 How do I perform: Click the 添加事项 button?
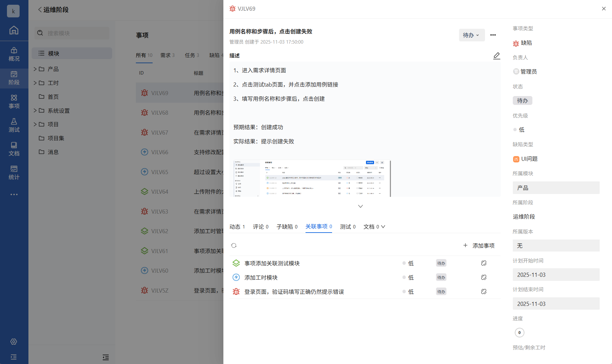(x=479, y=246)
